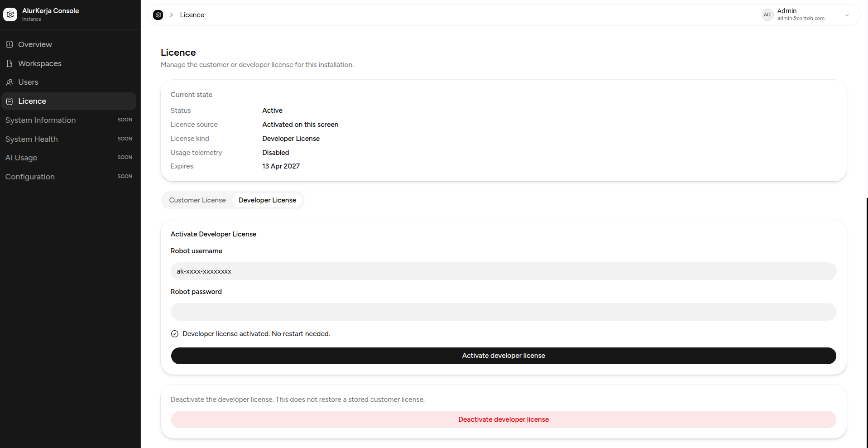Expand the Admin account dropdown chevron

pyautogui.click(x=847, y=14)
